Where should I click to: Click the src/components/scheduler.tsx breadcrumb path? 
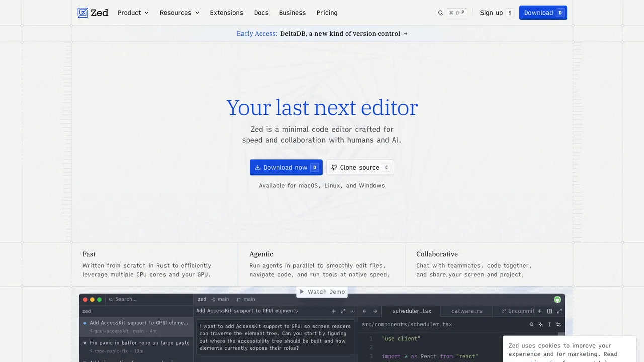407,325
